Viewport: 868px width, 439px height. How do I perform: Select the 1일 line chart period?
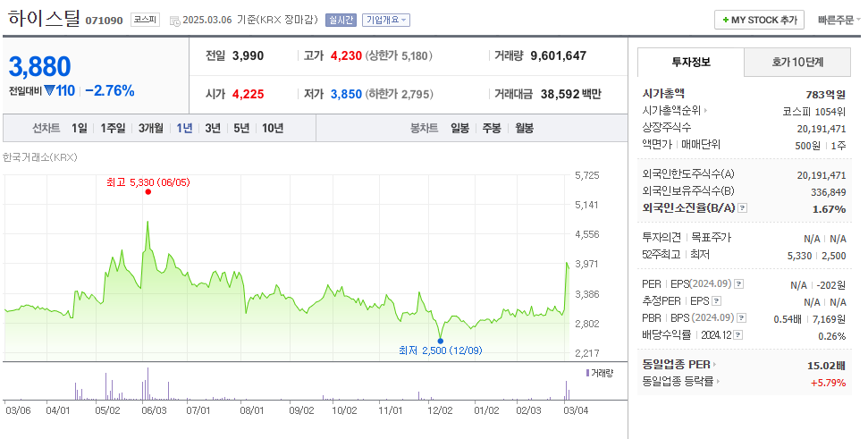pos(80,129)
